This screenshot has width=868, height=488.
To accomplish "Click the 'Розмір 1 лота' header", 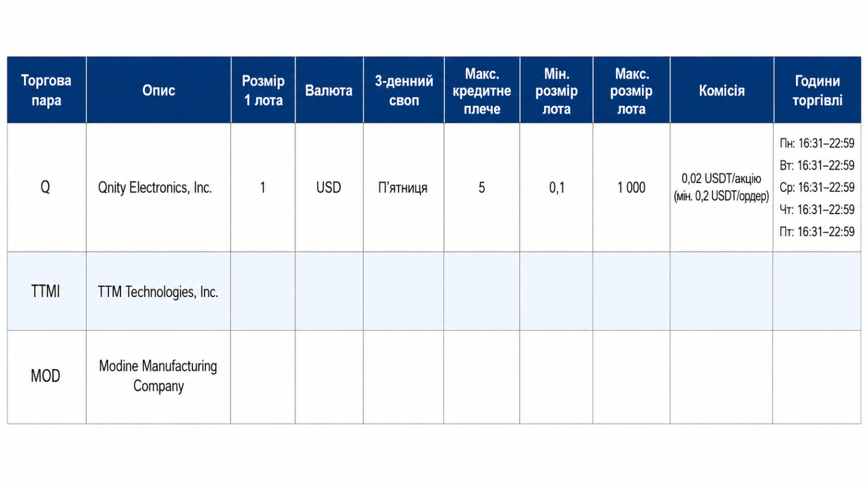I will pyautogui.click(x=263, y=90).
